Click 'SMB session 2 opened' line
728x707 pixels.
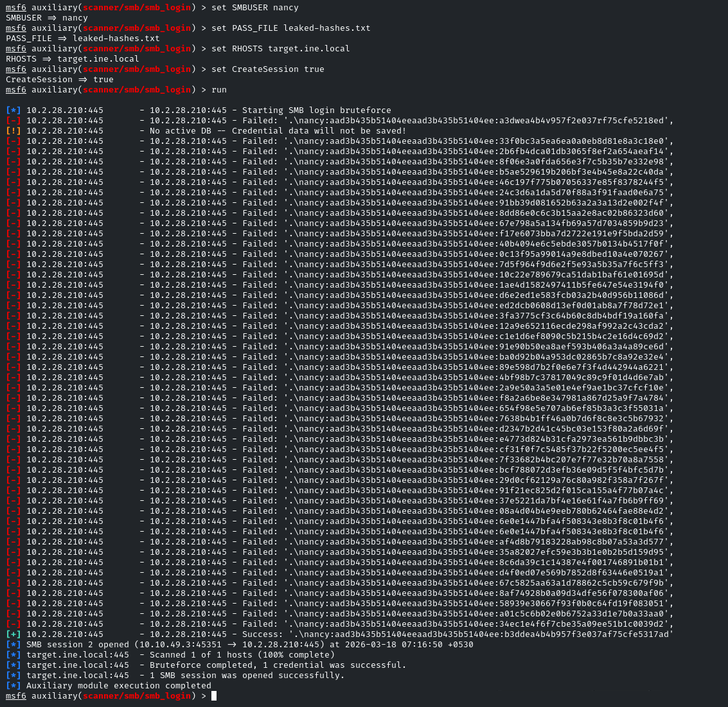click(250, 644)
